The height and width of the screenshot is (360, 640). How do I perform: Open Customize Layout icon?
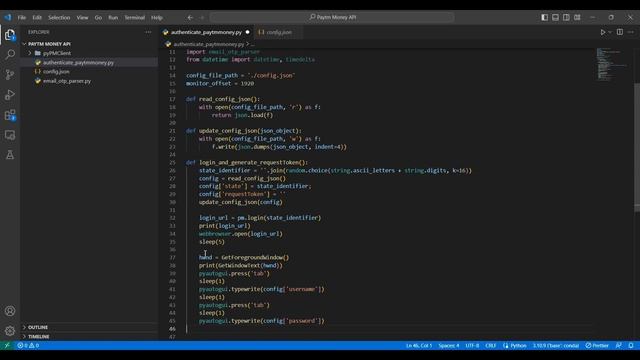coord(577,18)
